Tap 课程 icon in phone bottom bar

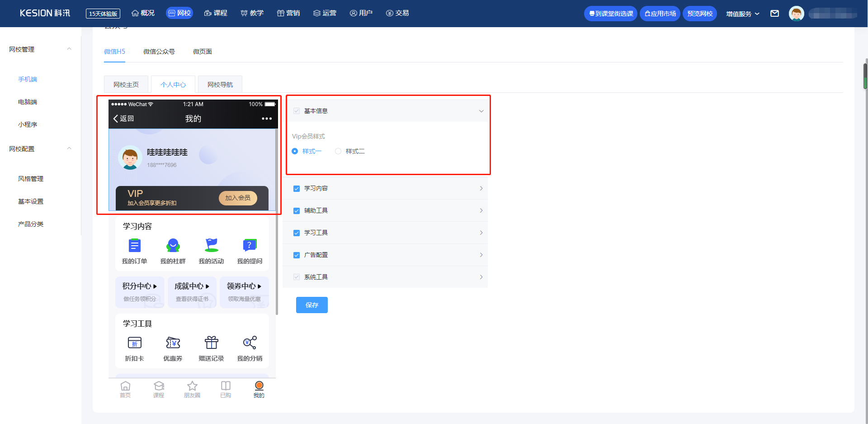pyautogui.click(x=159, y=386)
